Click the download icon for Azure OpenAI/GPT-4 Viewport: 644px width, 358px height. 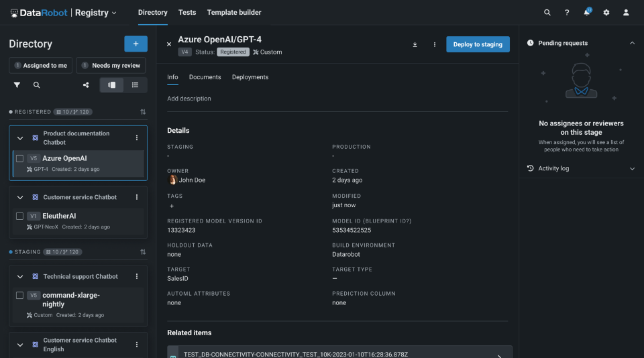pyautogui.click(x=415, y=44)
